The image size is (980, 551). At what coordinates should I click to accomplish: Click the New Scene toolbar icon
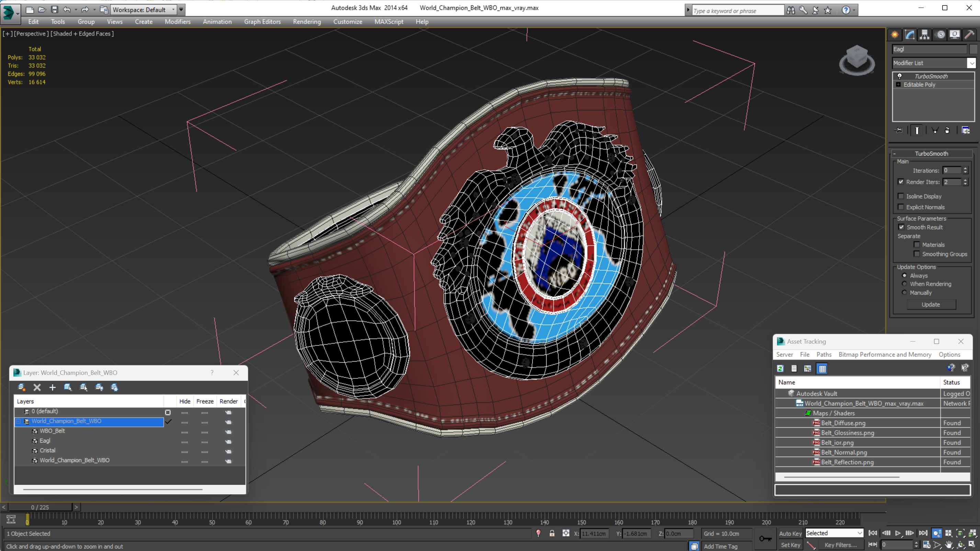tap(30, 10)
